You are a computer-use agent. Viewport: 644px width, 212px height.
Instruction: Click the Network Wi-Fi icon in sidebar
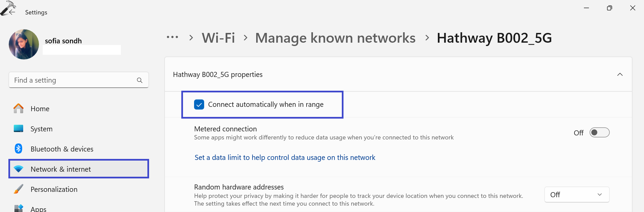[18, 169]
